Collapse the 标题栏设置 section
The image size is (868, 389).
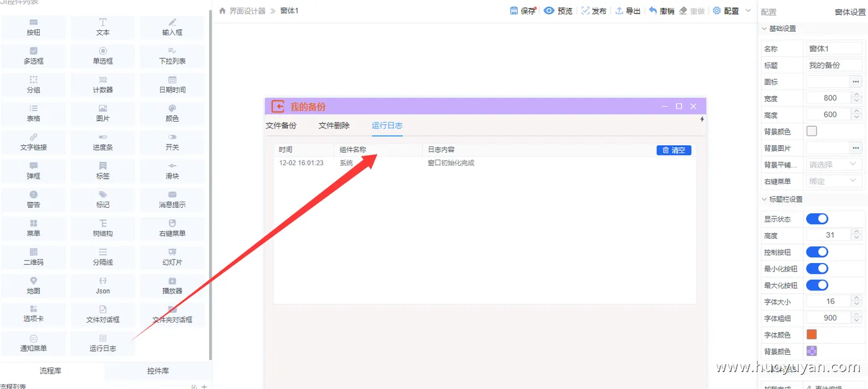(x=764, y=199)
